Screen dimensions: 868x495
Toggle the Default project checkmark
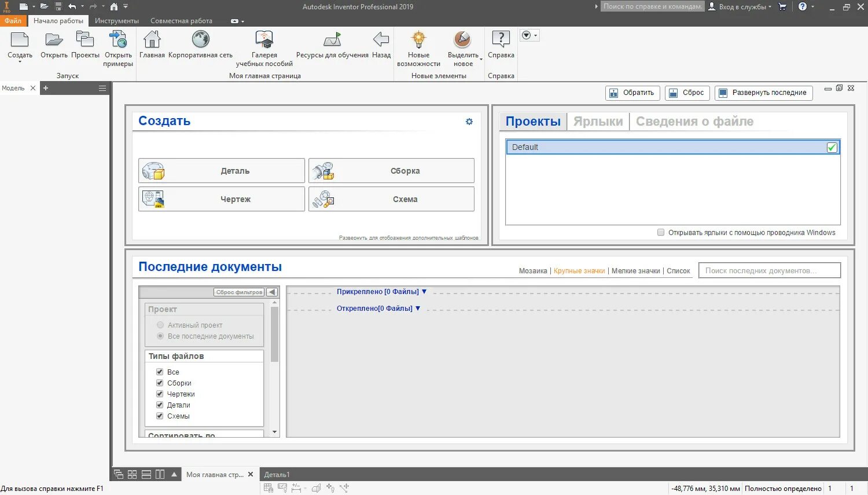[x=832, y=147]
